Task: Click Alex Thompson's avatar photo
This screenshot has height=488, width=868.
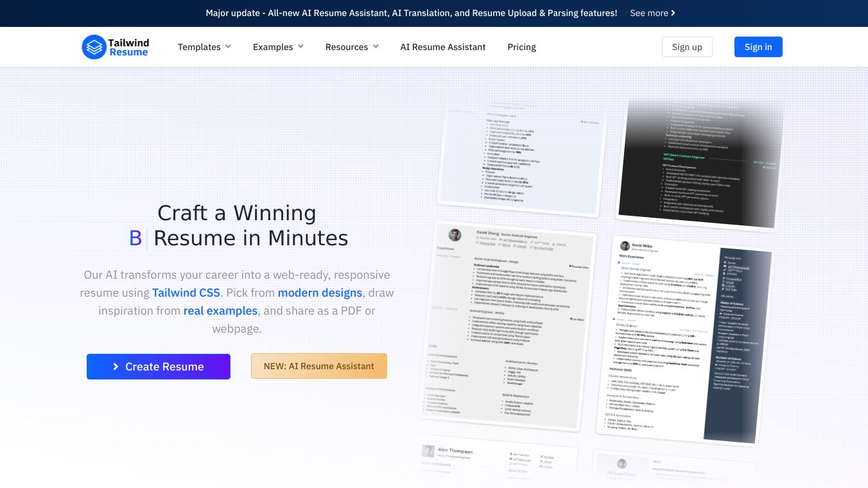Action: tap(428, 451)
